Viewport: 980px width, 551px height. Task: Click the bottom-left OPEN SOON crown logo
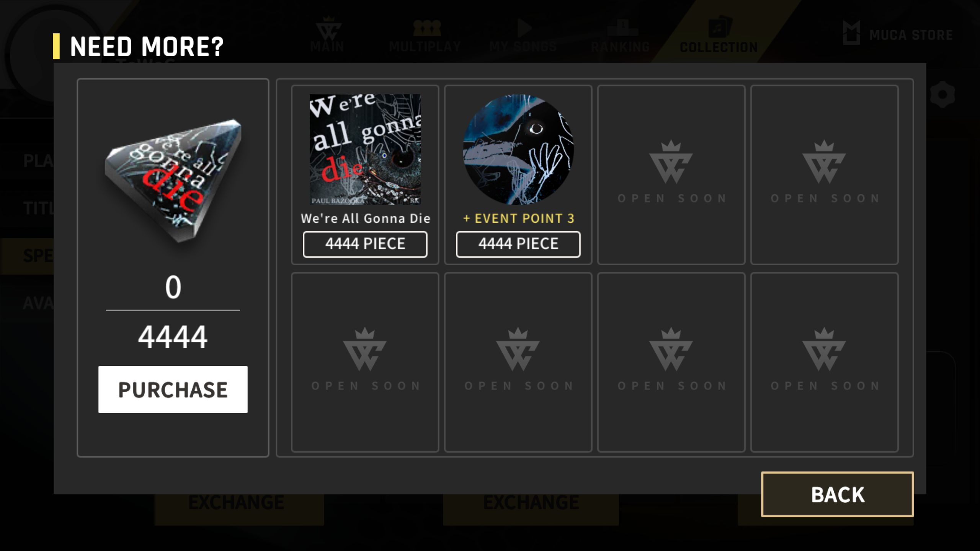pos(365,349)
